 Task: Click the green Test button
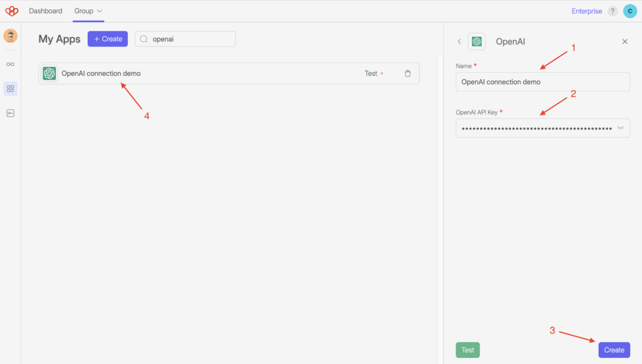coord(468,350)
